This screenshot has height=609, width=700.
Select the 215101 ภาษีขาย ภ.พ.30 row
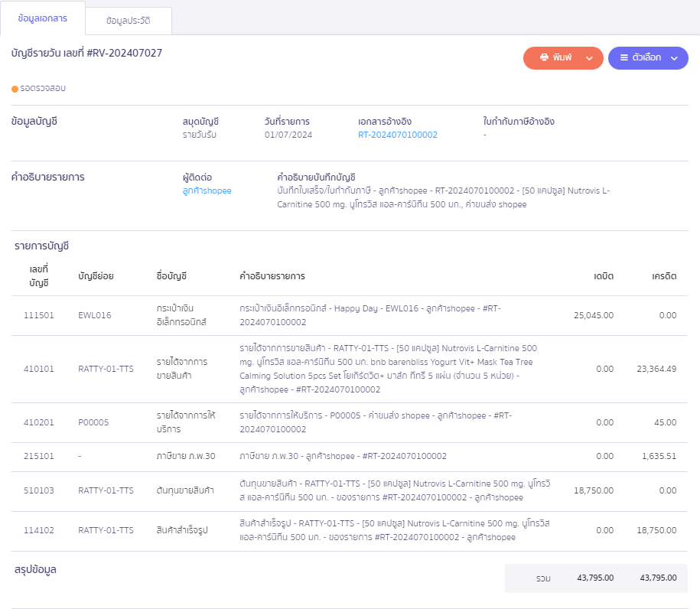pos(39,456)
